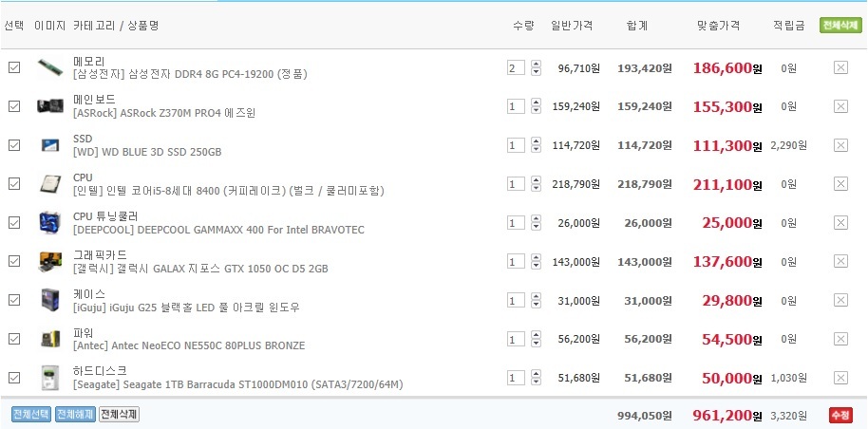Remove the 케이스 item with X icon

click(840, 300)
